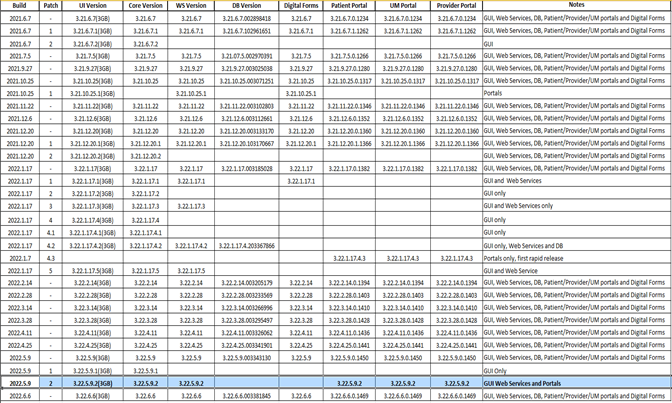Select the Notes column header
The width and height of the screenshot is (672, 403).
575,5
